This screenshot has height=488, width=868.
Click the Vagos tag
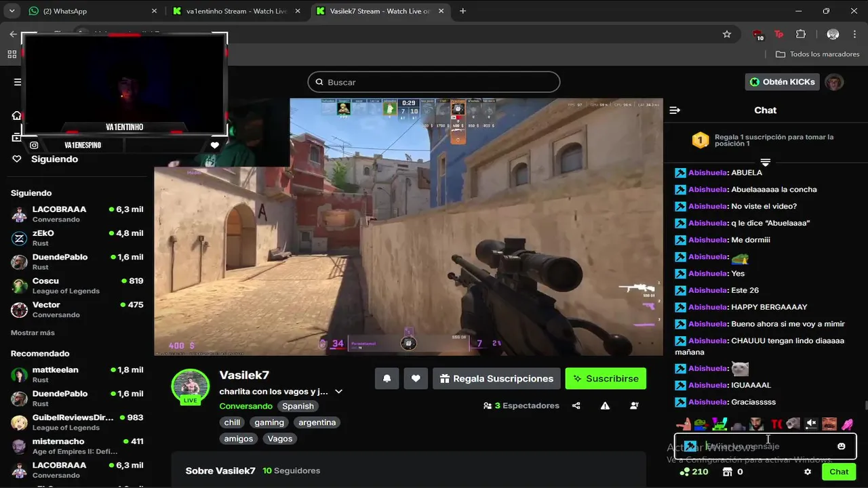click(x=280, y=439)
